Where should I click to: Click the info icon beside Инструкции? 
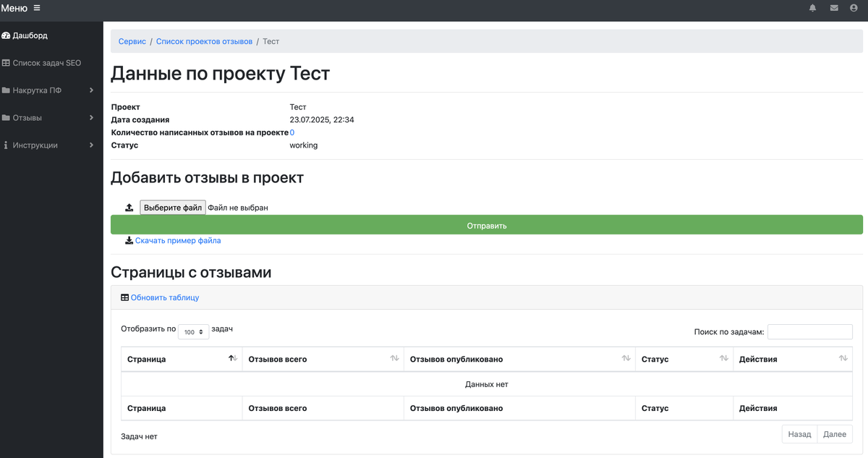tap(7, 145)
